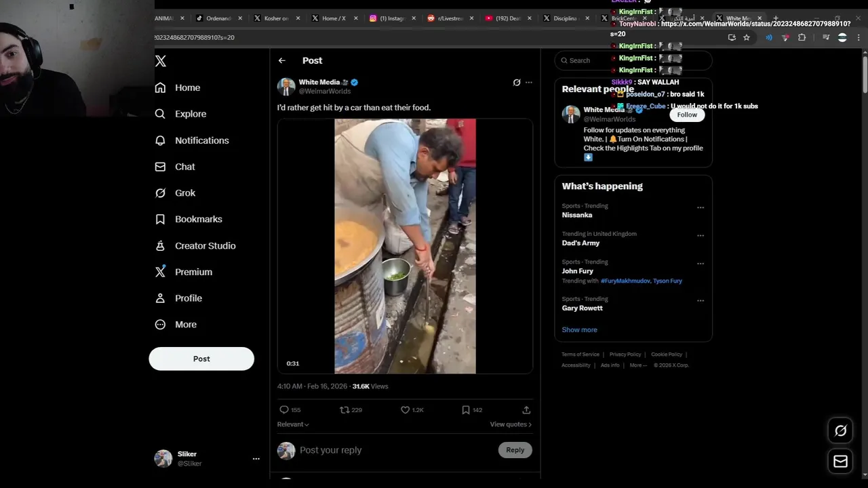Open the Grok icon above the post

[517, 83]
